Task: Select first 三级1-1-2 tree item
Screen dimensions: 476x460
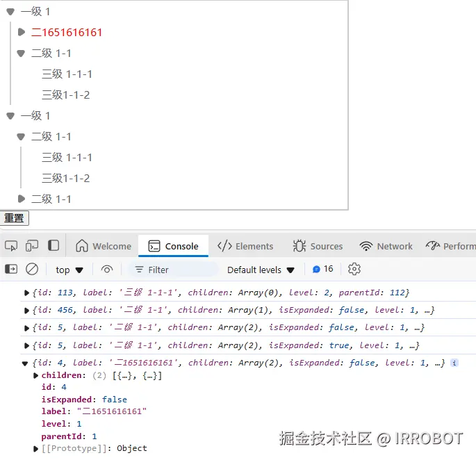Action: pos(66,95)
